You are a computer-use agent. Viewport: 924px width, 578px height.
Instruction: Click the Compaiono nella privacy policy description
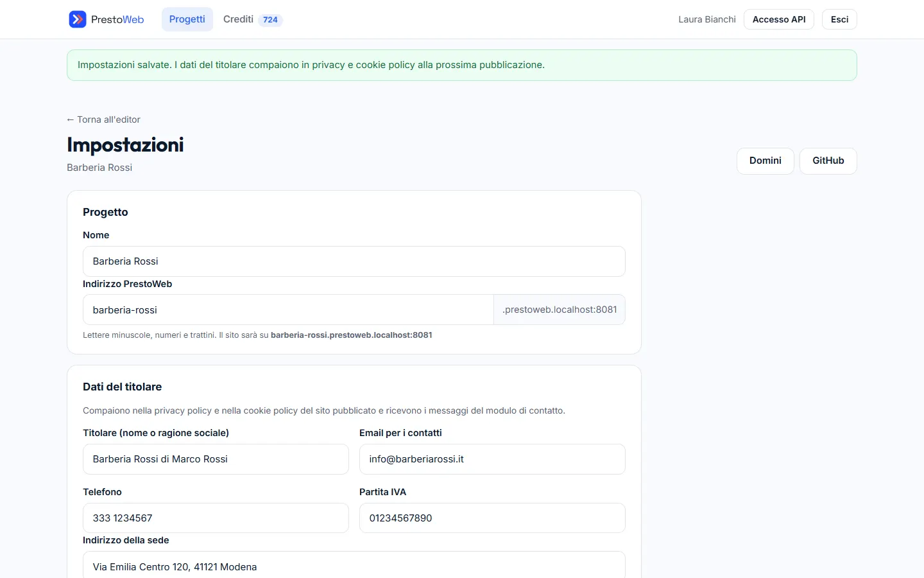point(324,410)
